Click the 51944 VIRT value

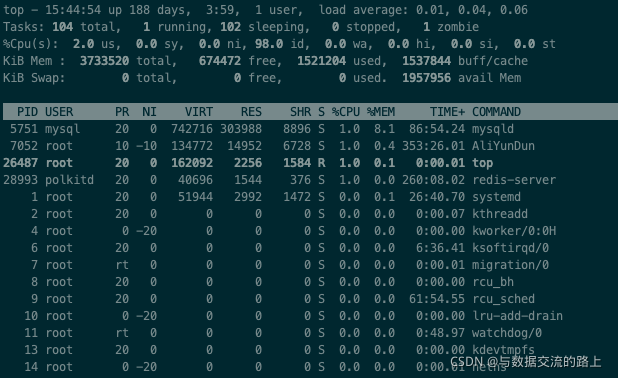[x=195, y=197]
